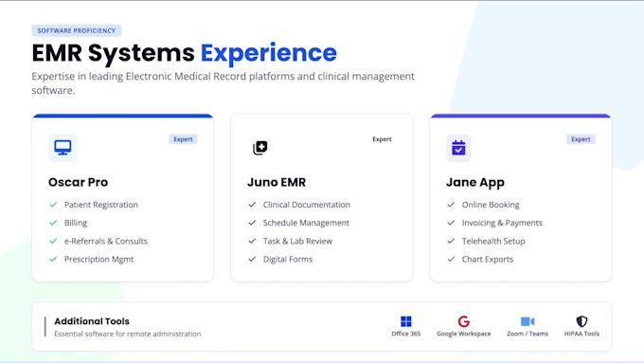Click the Zoom / Teams video camera icon
Viewport: 644px width, 363px height.
[528, 321]
